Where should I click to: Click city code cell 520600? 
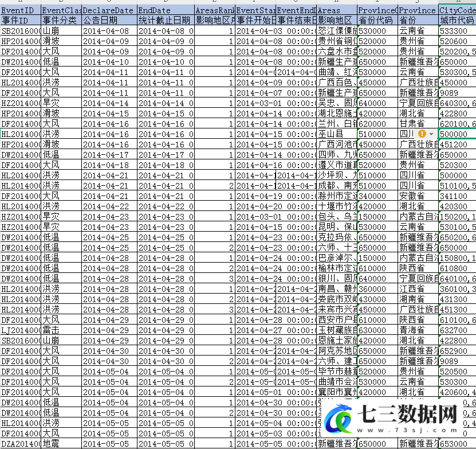pyautogui.click(x=457, y=41)
